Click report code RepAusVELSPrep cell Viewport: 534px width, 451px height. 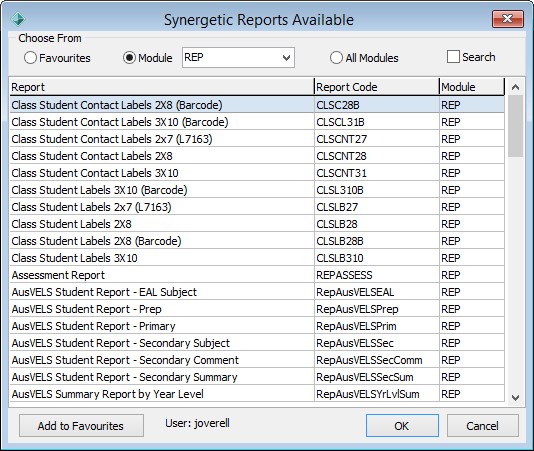(377, 309)
